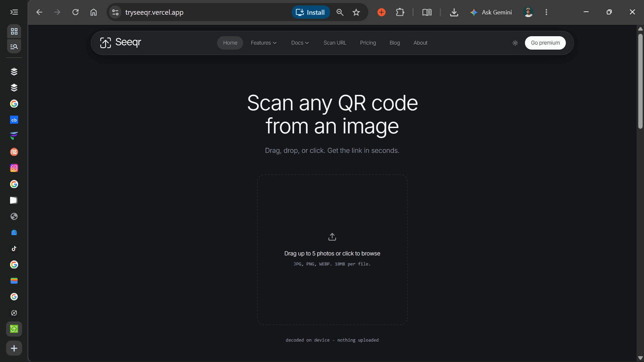The height and width of the screenshot is (362, 644).
Task: Switch to the Instagram tab
Action: tap(14, 168)
